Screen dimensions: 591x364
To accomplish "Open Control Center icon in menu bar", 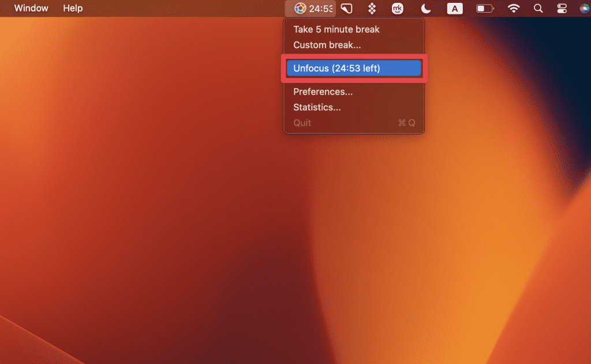I will tap(562, 8).
